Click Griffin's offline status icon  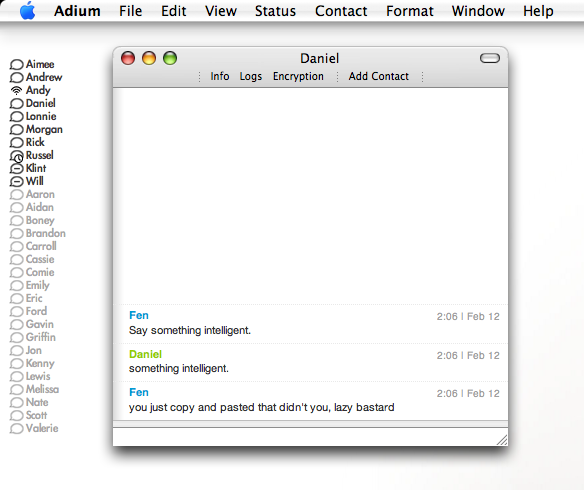pos(16,338)
